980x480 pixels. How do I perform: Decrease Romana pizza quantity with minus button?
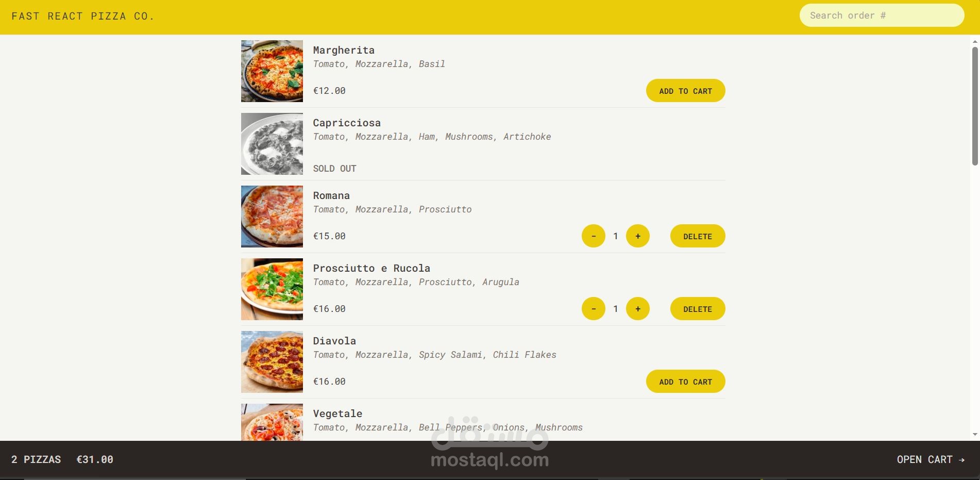594,236
